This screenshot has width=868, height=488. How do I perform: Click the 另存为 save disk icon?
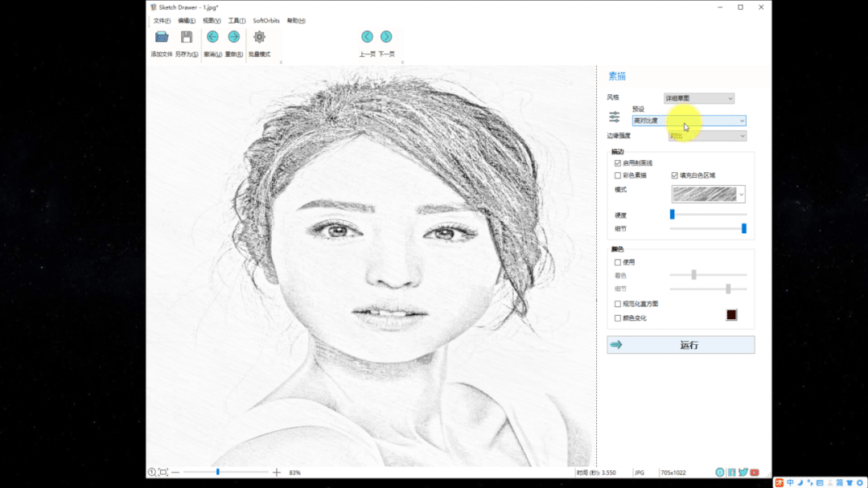[x=187, y=37]
